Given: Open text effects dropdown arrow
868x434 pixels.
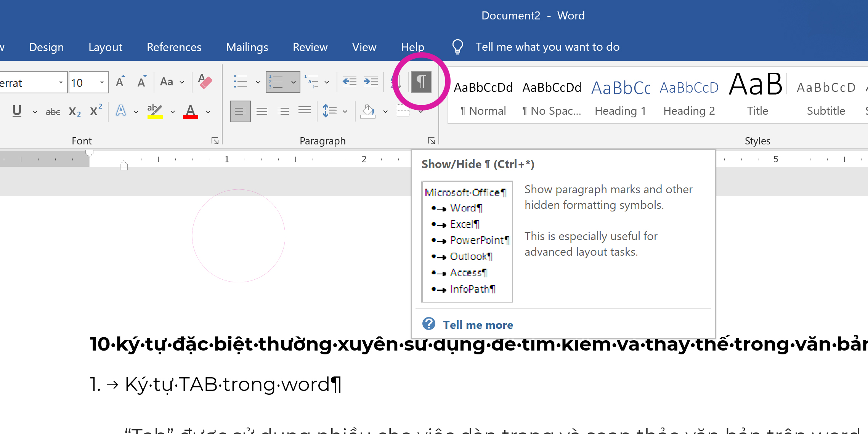Looking at the screenshot, I should pyautogui.click(x=136, y=112).
